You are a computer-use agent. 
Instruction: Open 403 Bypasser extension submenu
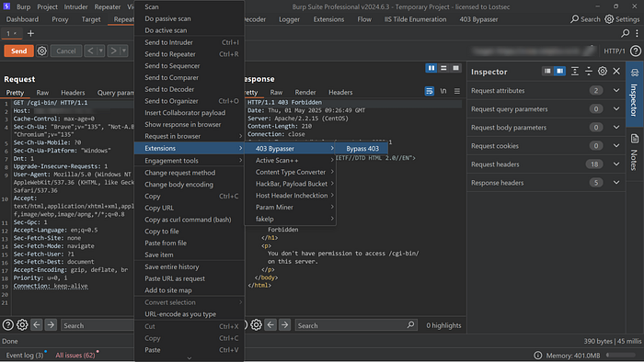click(290, 149)
